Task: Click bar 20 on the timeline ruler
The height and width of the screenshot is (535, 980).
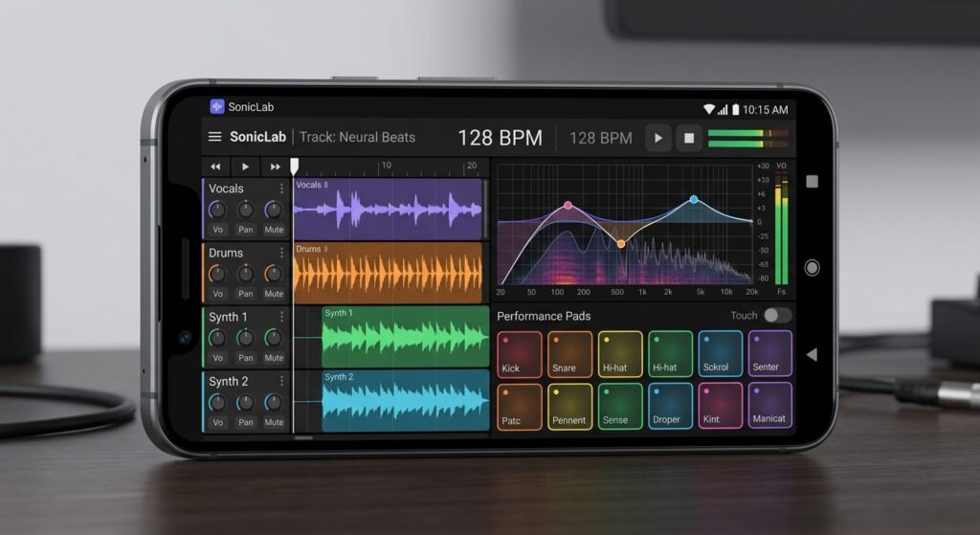Action: (x=472, y=165)
